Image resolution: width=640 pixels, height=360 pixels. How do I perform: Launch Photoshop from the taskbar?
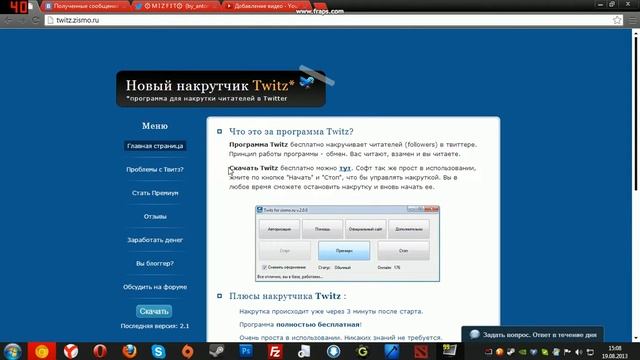tap(246, 351)
